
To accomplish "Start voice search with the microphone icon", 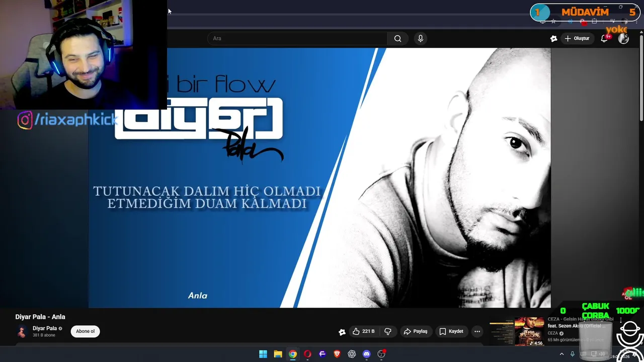I will pos(421,39).
